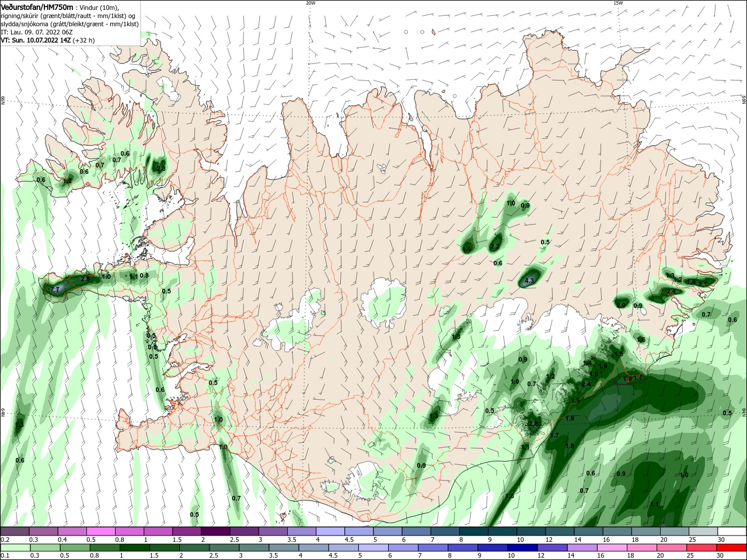Select lower legend lightest green swatch after 0.1
747x560 pixels.
click(15, 548)
